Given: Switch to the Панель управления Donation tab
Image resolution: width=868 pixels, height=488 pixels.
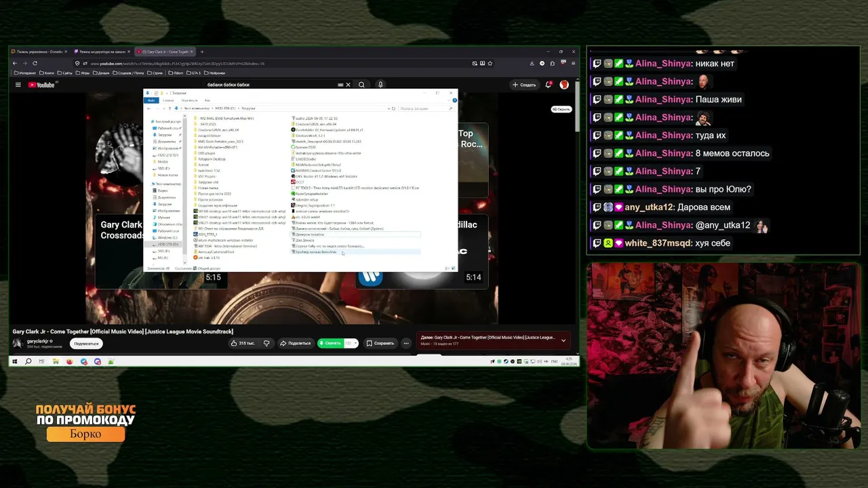Looking at the screenshot, I should click(x=39, y=52).
